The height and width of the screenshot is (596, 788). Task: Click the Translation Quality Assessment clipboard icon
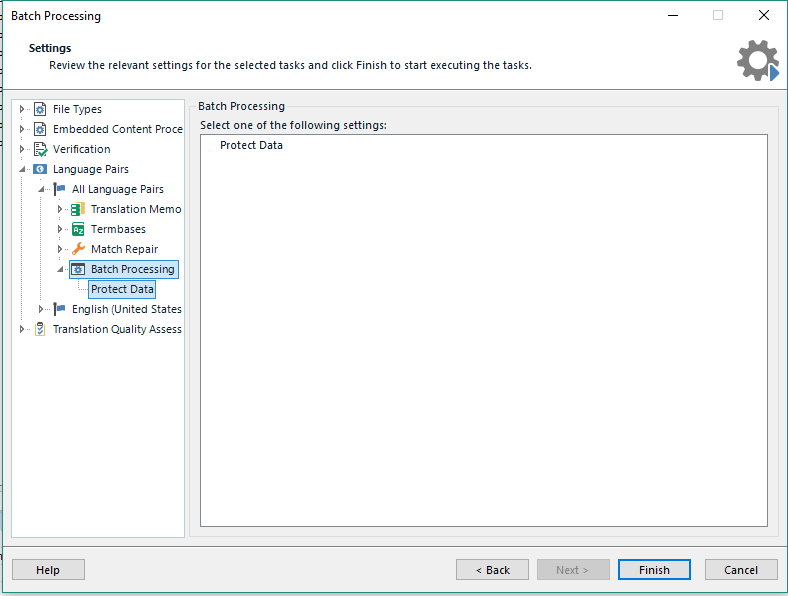(40, 329)
